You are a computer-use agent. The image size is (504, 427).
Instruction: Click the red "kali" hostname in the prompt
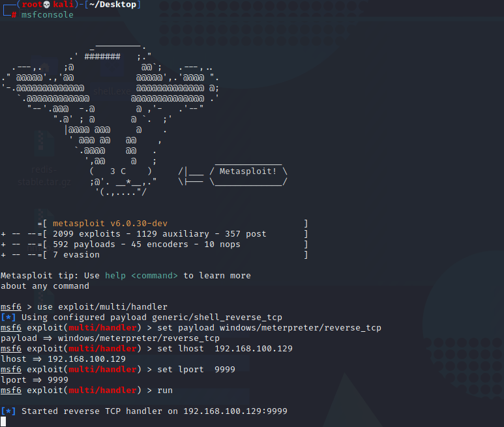[x=63, y=5]
